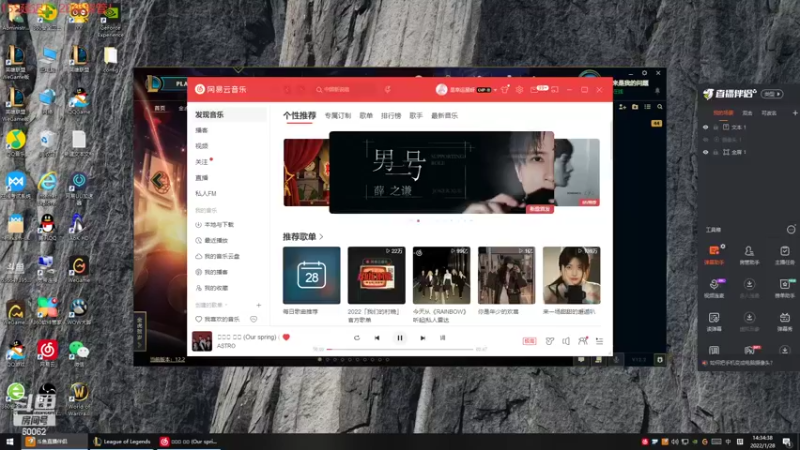Open the sound quality badge in player bar
Viewport: 800px width, 450px height.
pos(529,341)
